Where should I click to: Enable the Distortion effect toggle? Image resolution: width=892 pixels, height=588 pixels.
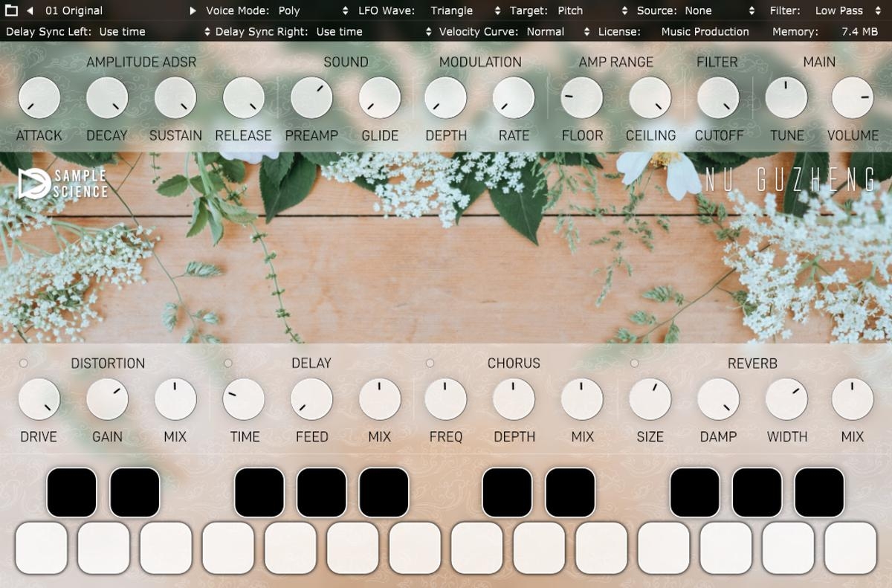tap(24, 364)
